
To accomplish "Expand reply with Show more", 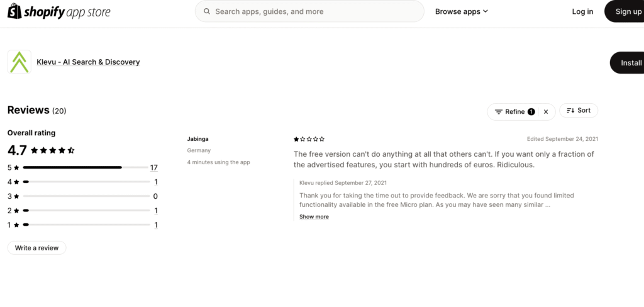I will [x=314, y=216].
